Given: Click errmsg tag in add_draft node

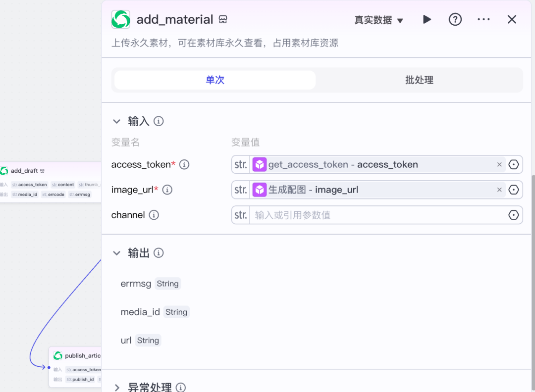Looking at the screenshot, I should point(80,195).
